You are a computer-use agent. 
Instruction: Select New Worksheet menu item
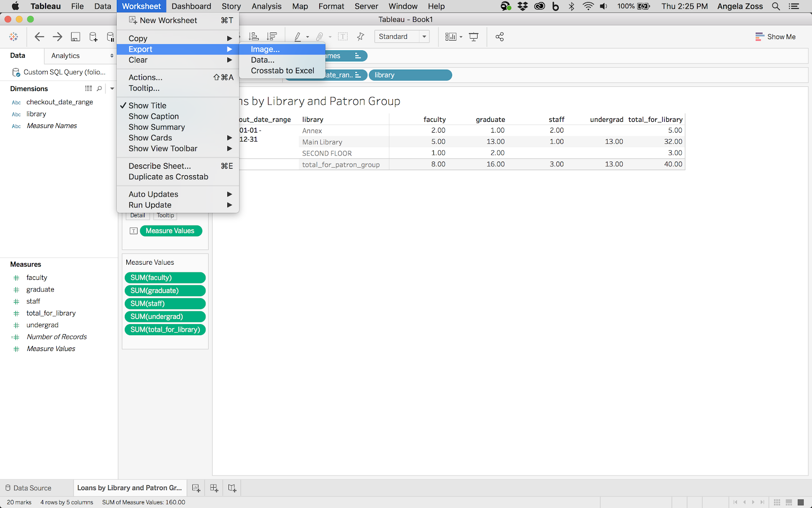tap(178, 20)
